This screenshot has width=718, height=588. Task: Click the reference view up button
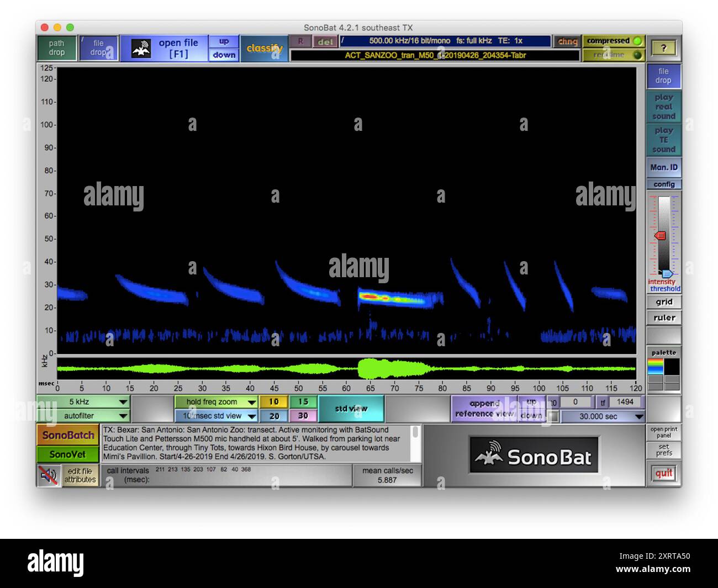531,402
